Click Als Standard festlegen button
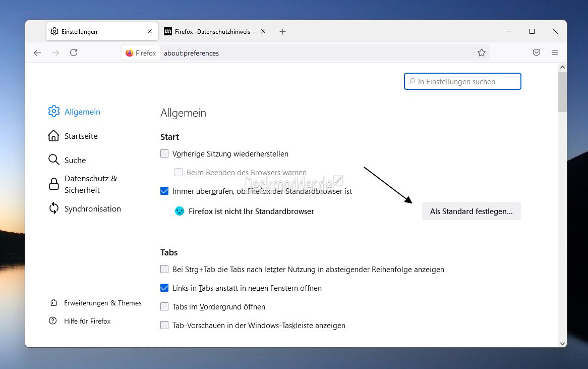 [471, 212]
